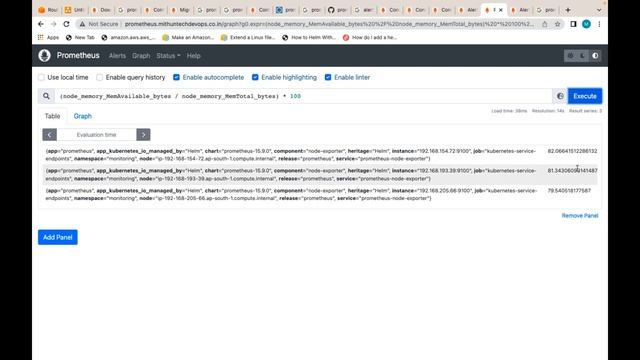Click value 82.06641512286132
640x360 pixels.
[572, 151]
